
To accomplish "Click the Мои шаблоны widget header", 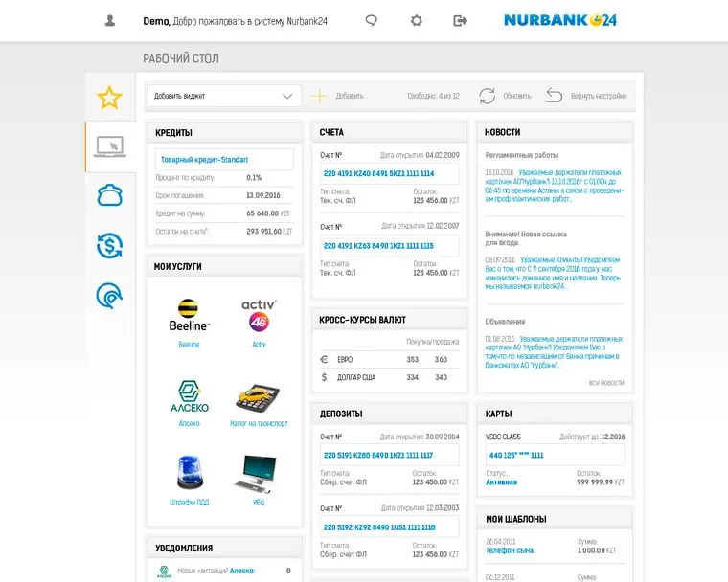I will point(555,519).
